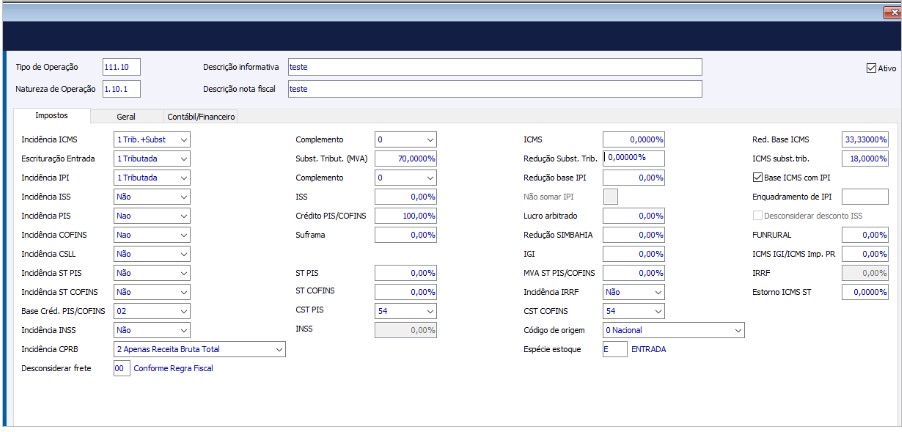This screenshot has height=432, width=902.
Task: Click the Natureza de Operação field
Action: click(121, 89)
